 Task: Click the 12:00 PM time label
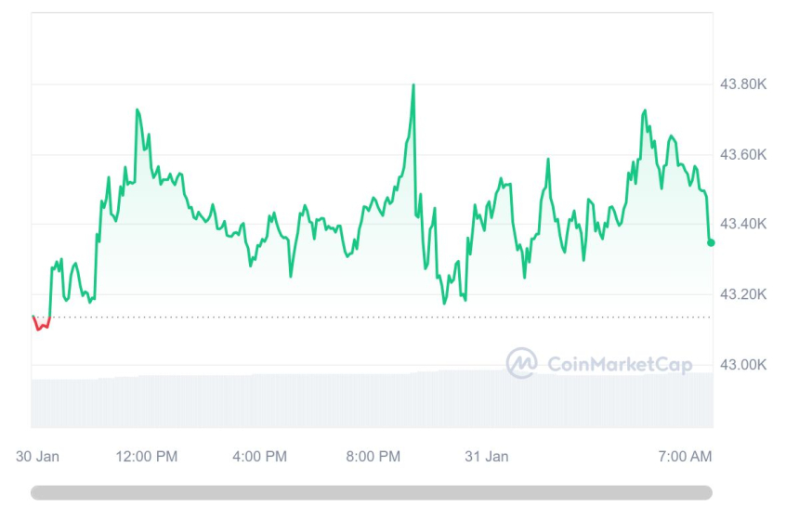[147, 456]
